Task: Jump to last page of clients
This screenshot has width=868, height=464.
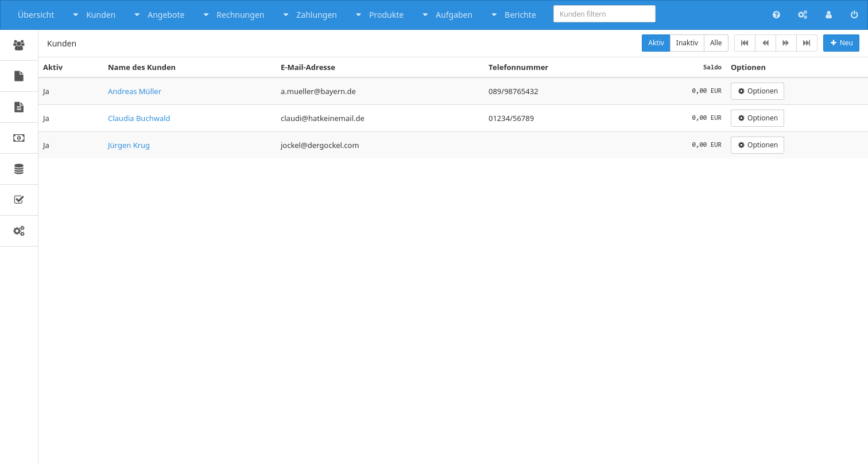Action: (x=807, y=43)
